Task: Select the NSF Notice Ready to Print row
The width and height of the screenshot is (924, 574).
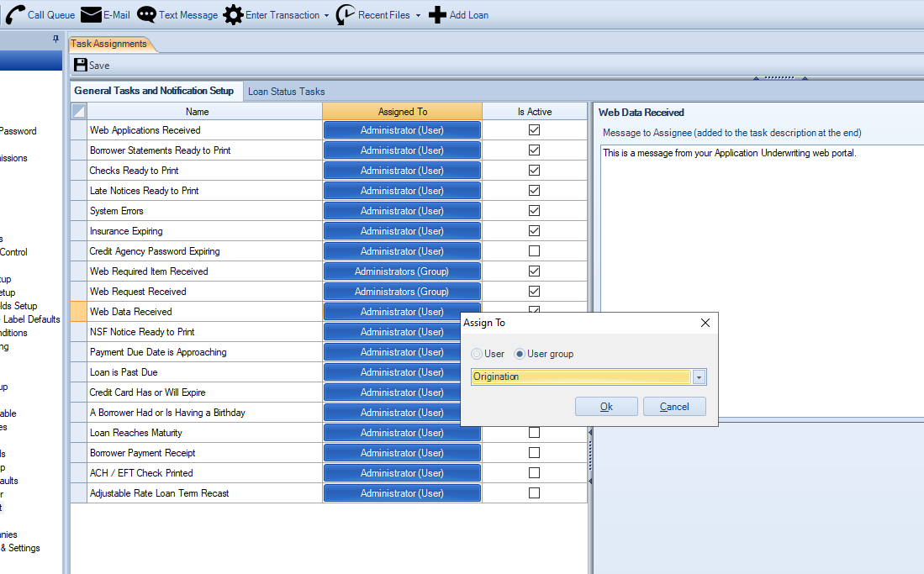Action: point(204,332)
